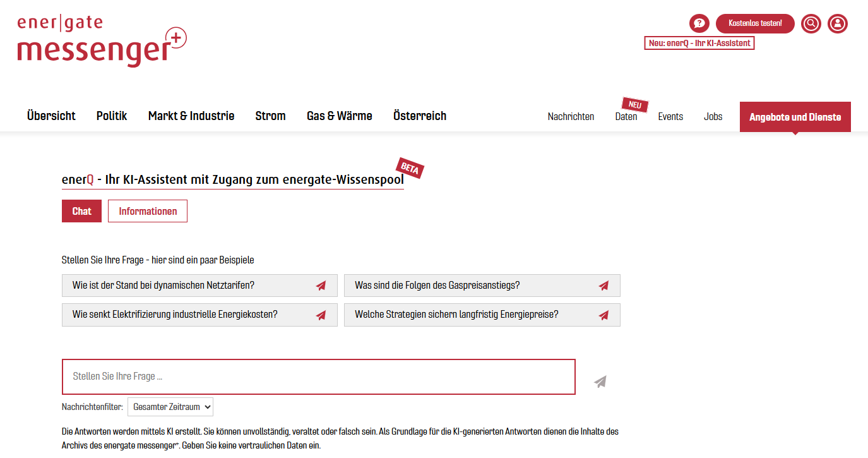Go to Jobs
Screen dimensions: 868x458
tap(713, 117)
